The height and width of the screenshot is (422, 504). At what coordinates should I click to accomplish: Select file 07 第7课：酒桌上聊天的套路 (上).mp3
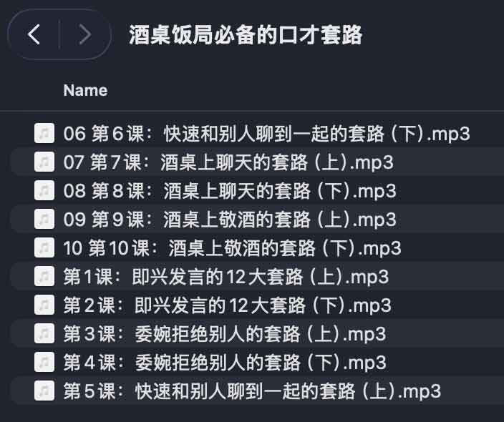tap(228, 162)
